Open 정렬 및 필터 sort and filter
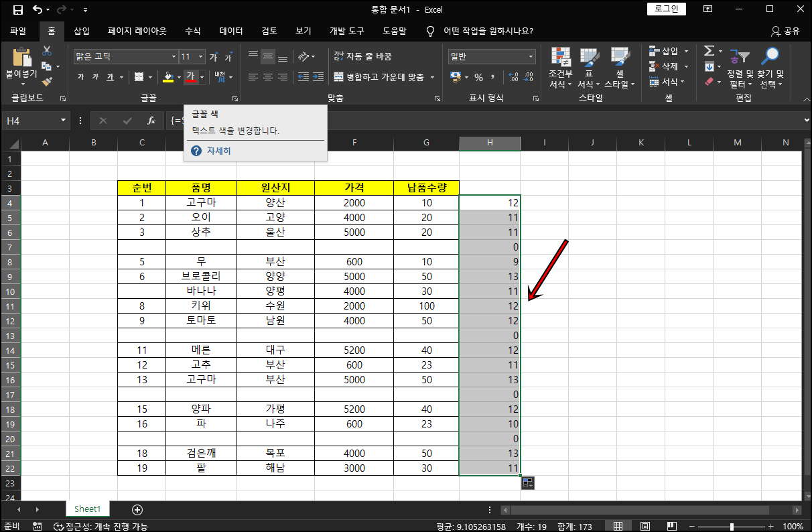This screenshot has width=812, height=532. (x=740, y=68)
